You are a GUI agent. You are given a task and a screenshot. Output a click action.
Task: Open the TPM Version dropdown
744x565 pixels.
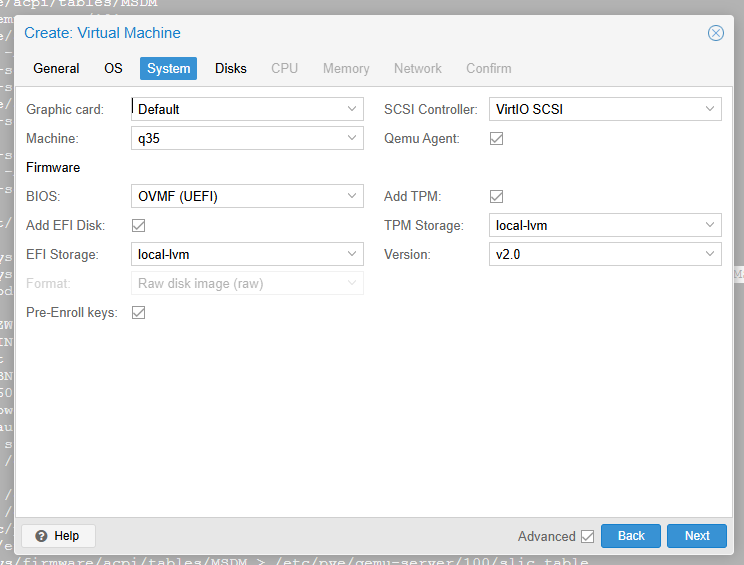(x=710, y=255)
